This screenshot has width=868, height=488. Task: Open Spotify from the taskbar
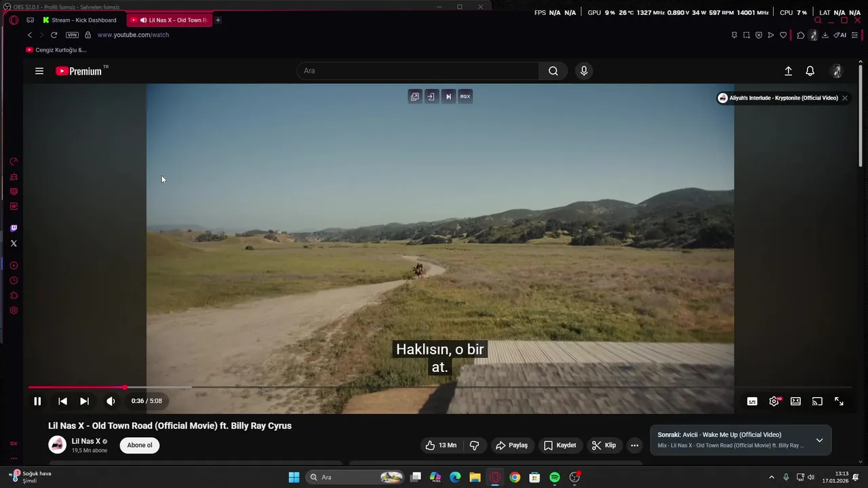coord(555,477)
